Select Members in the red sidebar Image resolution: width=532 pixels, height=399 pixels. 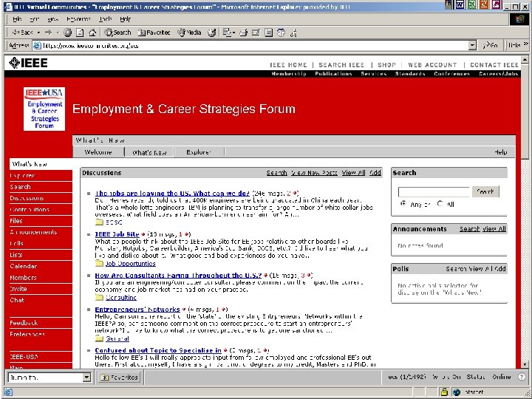23,278
